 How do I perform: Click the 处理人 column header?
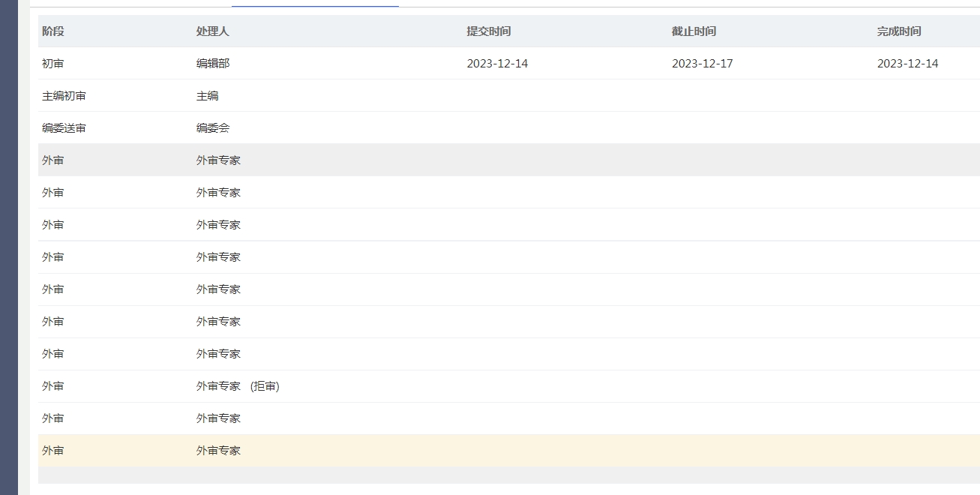pyautogui.click(x=213, y=31)
